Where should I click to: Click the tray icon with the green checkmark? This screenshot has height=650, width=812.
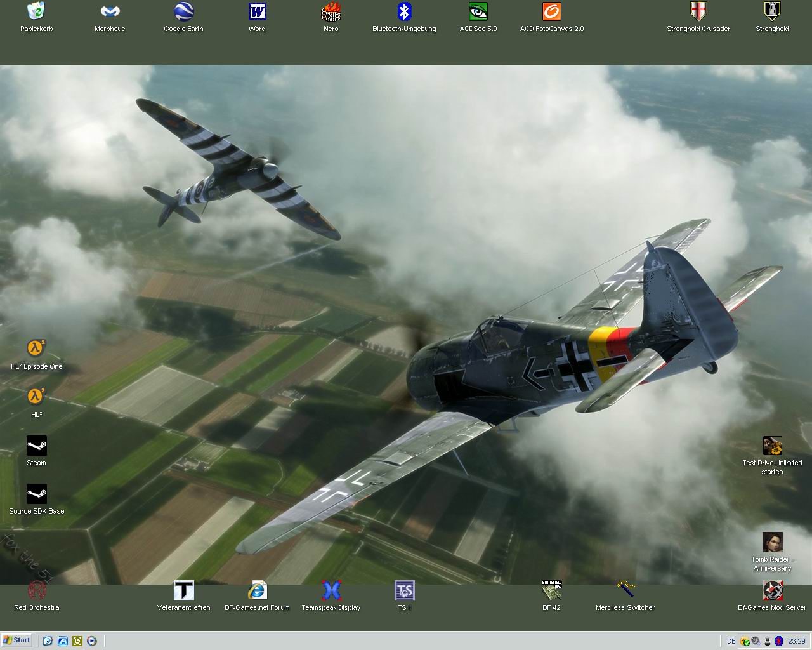(x=745, y=641)
